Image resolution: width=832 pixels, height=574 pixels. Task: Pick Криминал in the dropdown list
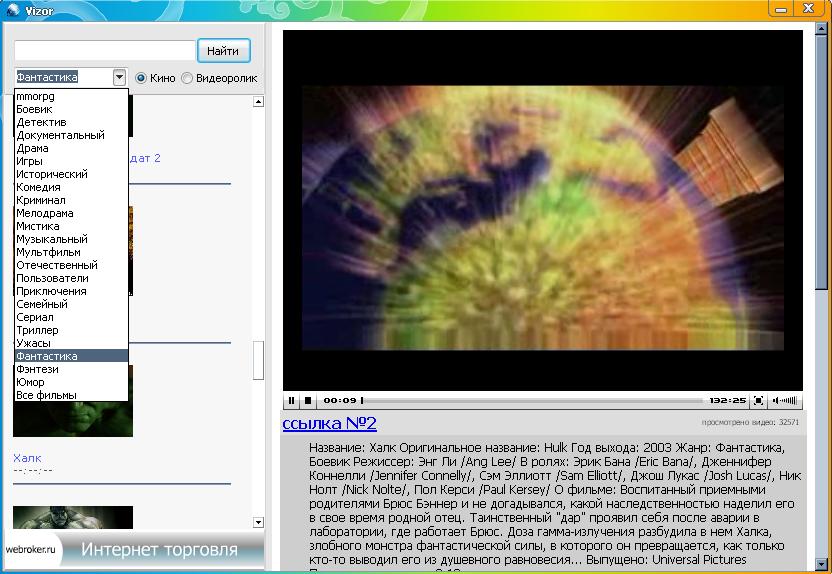click(71, 200)
